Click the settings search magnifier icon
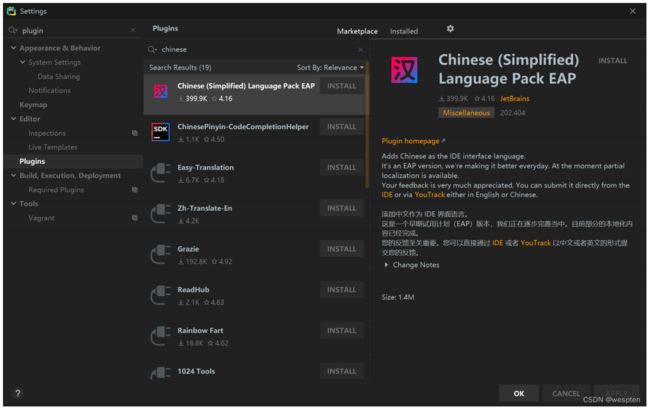 13,30
